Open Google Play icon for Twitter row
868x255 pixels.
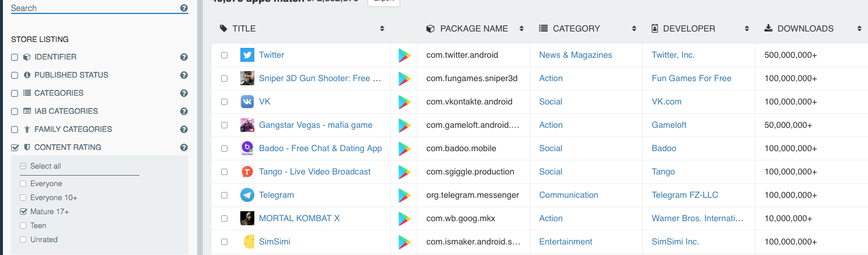[404, 55]
